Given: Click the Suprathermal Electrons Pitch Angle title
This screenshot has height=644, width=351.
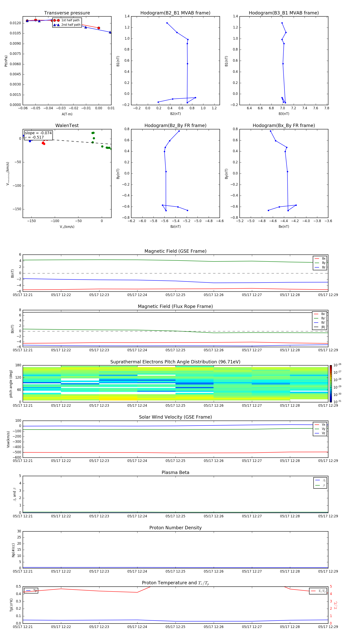Looking at the screenshot, I should (x=175, y=362).
